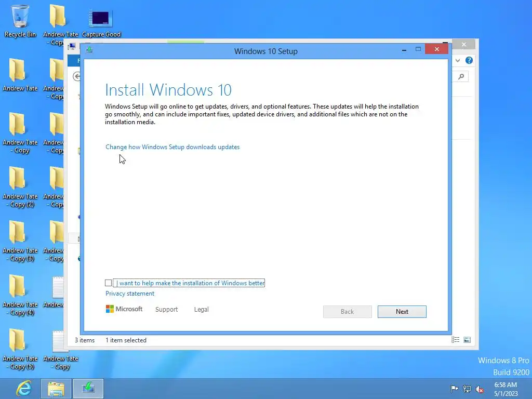Screen dimensions: 532x399
Task: Click the '1 item selected' status text
Action: (x=126, y=340)
